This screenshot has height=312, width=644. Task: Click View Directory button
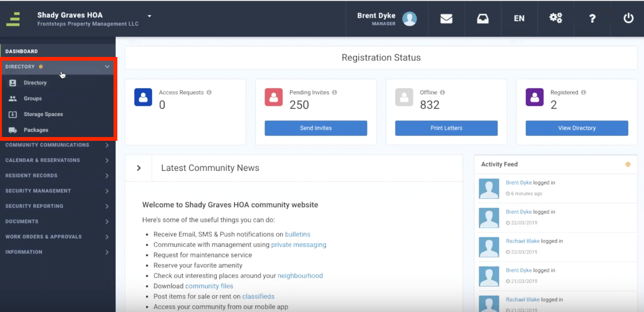577,128
